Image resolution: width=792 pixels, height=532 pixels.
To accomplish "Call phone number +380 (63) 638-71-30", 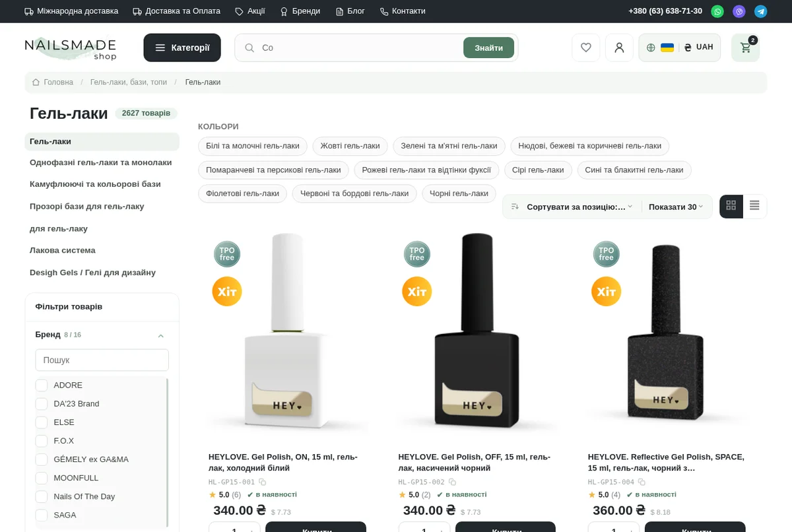I will [665, 11].
